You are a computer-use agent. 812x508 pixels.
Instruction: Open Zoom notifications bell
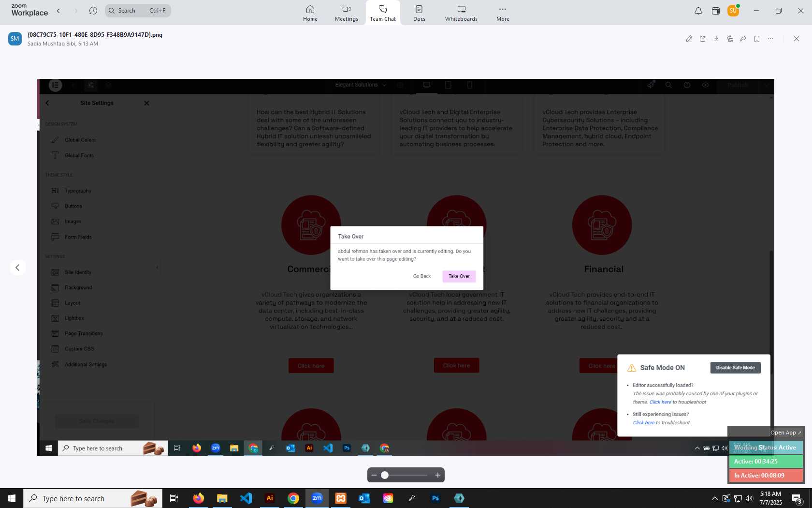[x=698, y=11]
